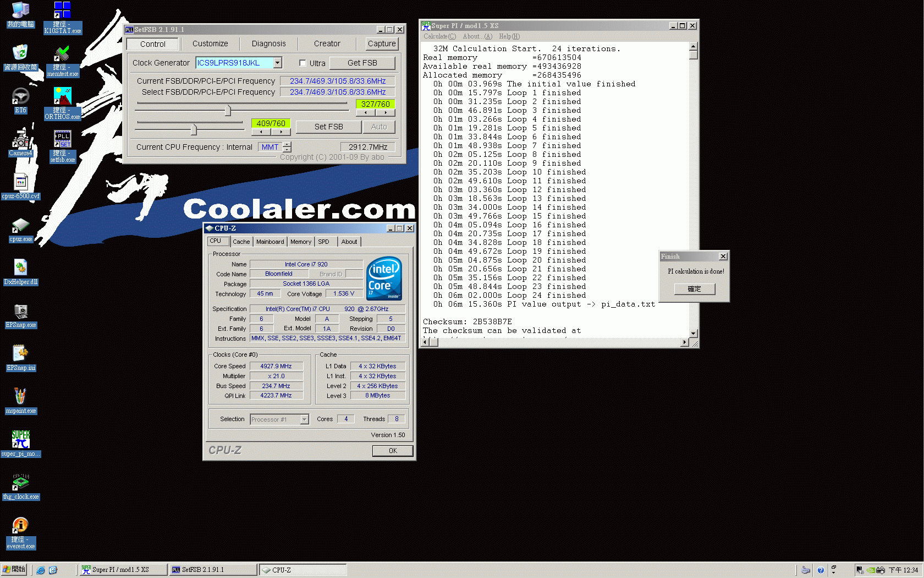
Task: Open the Mainboard tab in CPU-Z
Action: (x=270, y=242)
